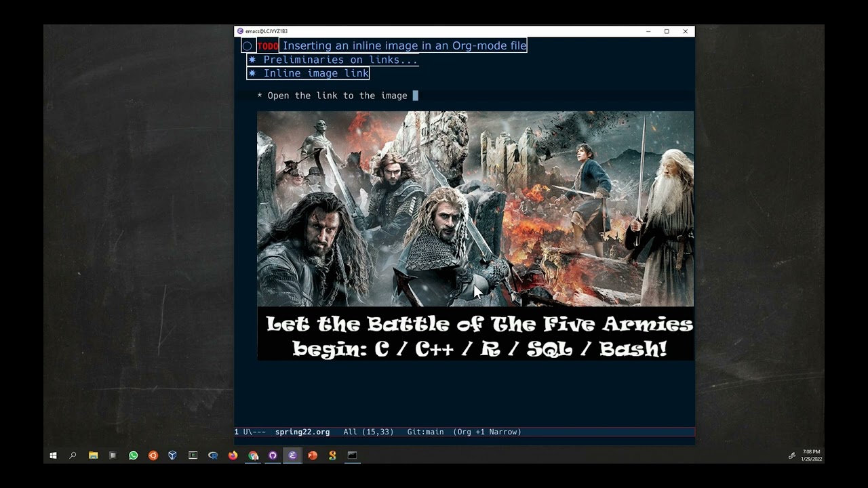
Task: Open PowerPoint from the taskbar
Action: pyautogui.click(x=313, y=455)
